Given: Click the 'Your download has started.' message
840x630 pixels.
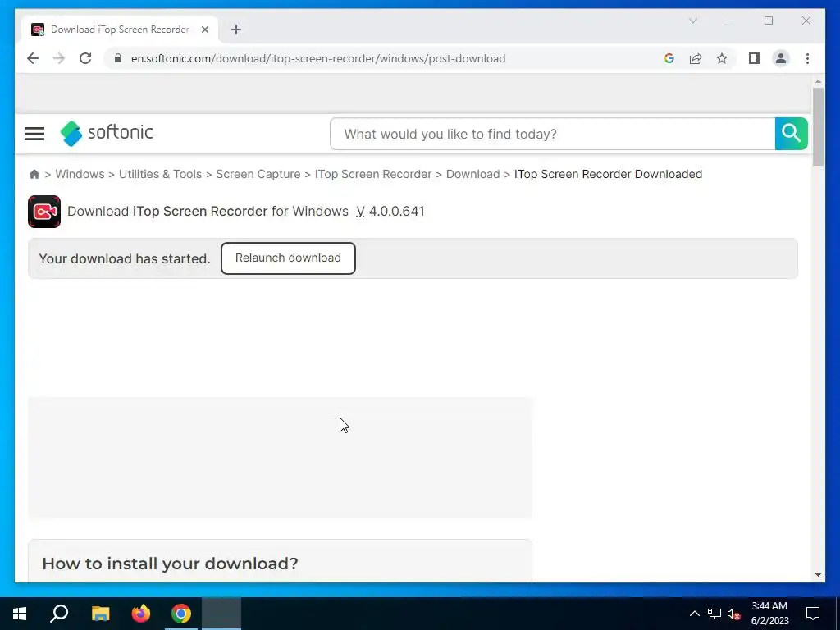Looking at the screenshot, I should [125, 258].
